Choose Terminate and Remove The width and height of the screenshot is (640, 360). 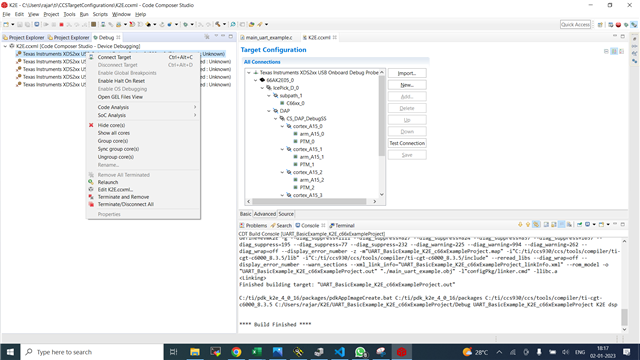143,197
